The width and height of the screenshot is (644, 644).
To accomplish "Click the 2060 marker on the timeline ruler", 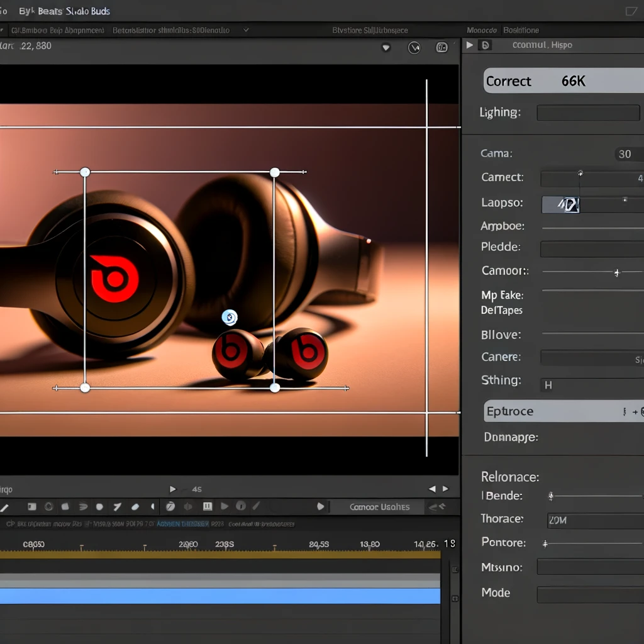I will 188,544.
